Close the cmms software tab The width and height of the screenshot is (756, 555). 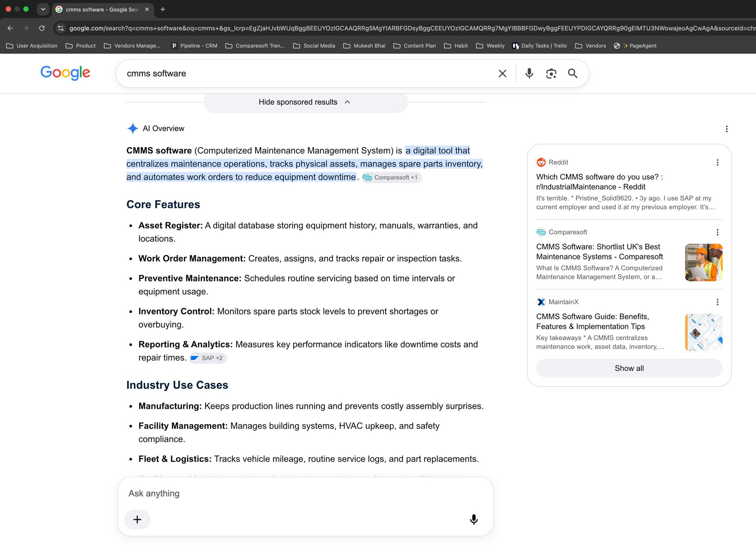147,9
